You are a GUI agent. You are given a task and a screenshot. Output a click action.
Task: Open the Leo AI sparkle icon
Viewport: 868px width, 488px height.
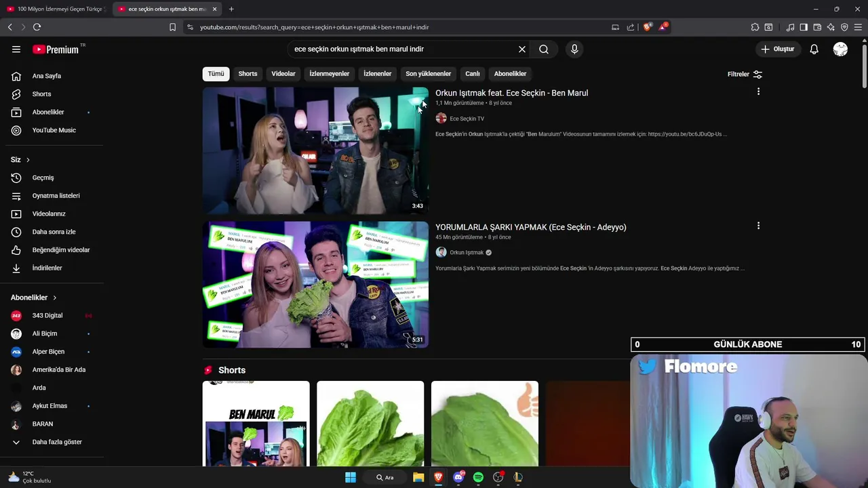click(831, 27)
